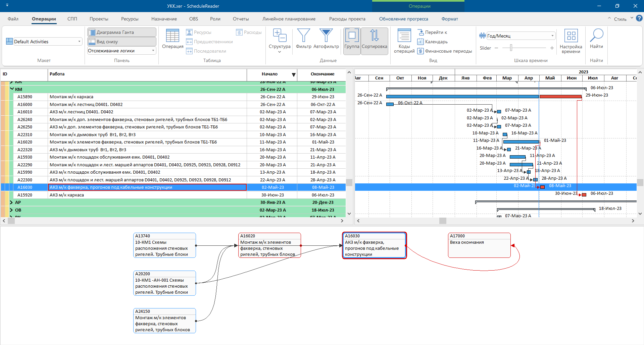This screenshot has width=644, height=345.
Task: Switch to the Расходы проекта tab
Action: click(347, 19)
